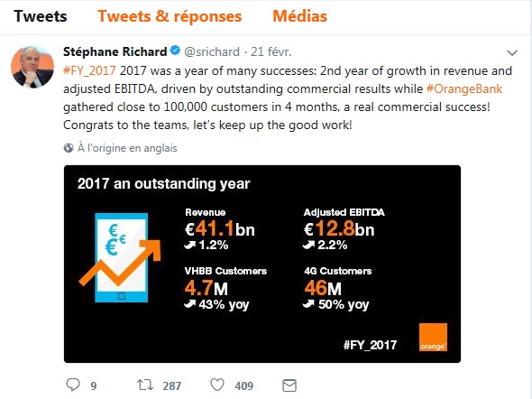
Task: Select the Médias tab
Action: 300,16
